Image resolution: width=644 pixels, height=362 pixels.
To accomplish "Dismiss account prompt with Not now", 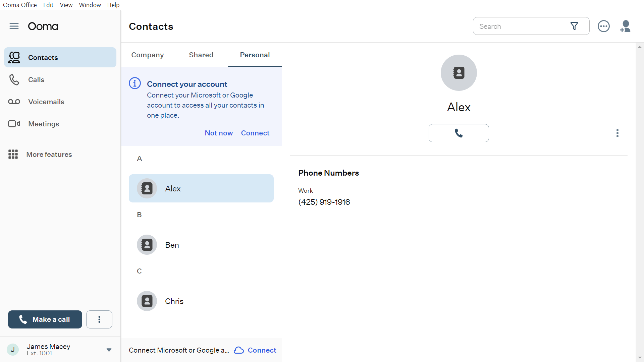I will point(219,133).
